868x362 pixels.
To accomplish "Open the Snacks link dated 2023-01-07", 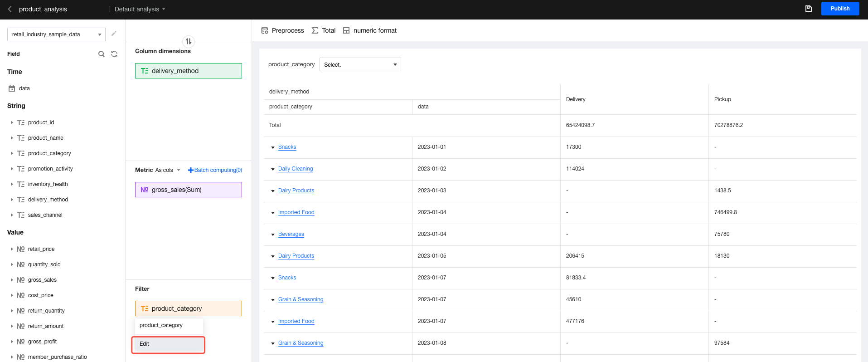I will [287, 278].
